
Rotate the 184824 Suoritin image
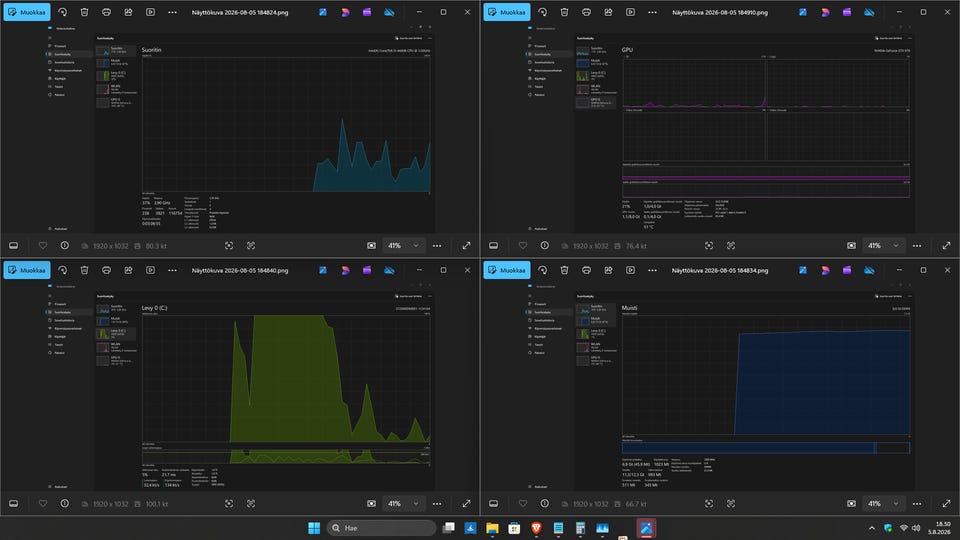coord(62,12)
